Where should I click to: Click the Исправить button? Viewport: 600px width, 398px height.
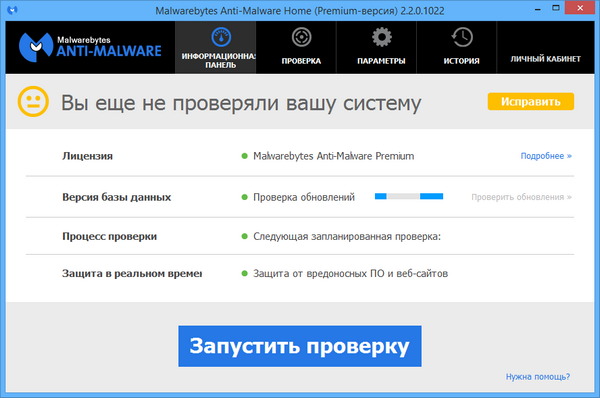click(x=531, y=101)
